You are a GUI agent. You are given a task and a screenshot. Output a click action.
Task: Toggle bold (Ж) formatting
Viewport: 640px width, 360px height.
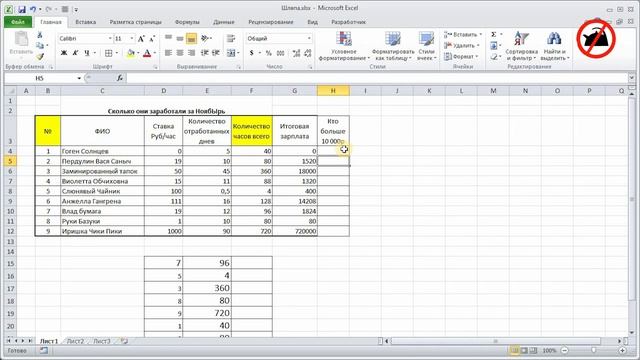click(64, 53)
